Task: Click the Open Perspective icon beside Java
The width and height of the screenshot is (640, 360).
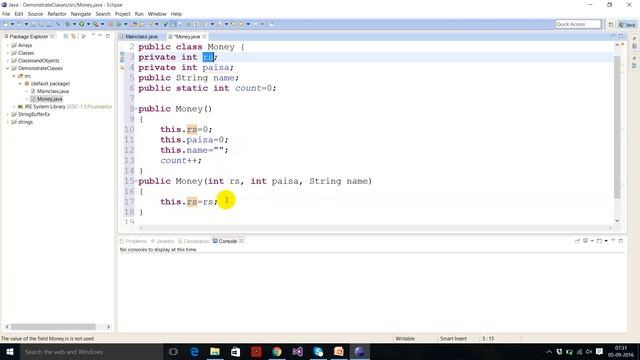Action: [x=611, y=24]
